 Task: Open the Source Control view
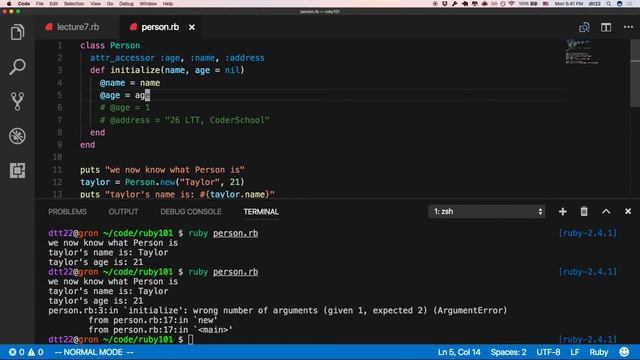[x=17, y=101]
